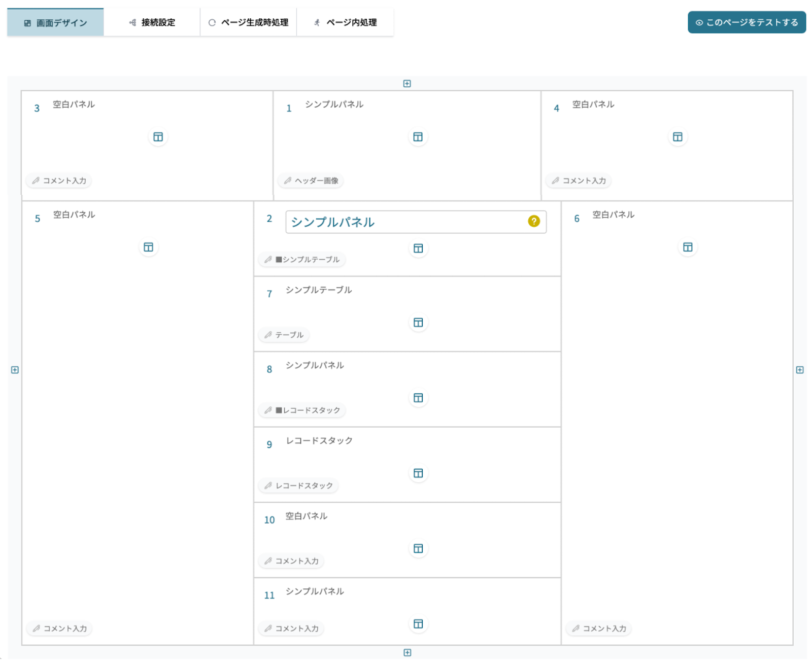Edit ヘッダー画像 comment tag
Image resolution: width=812 pixels, height=661 pixels.
pos(311,181)
